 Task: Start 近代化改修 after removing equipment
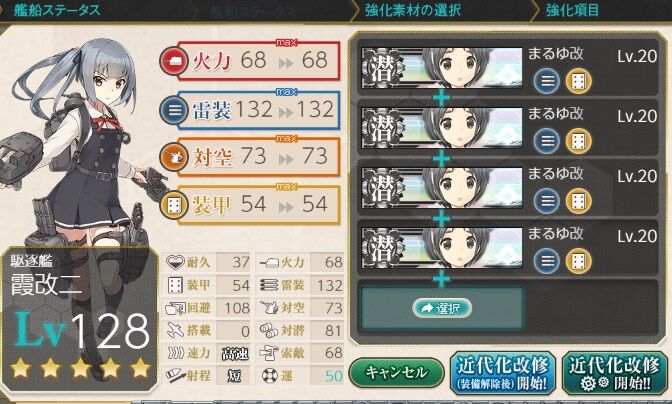(503, 373)
